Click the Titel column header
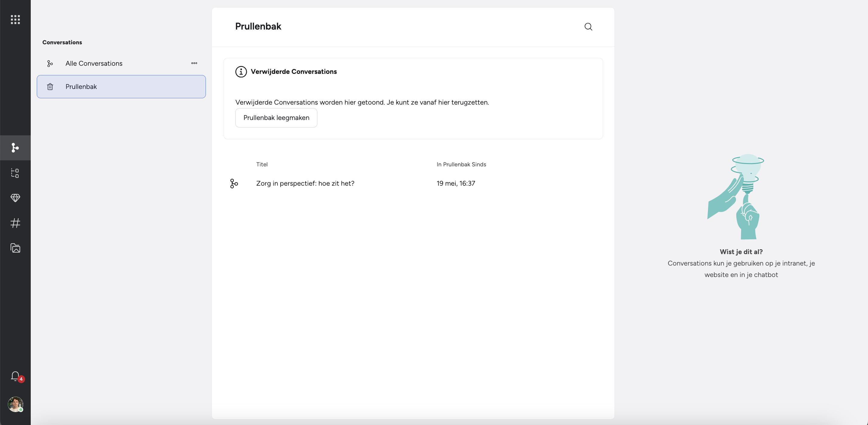This screenshot has width=868, height=425. click(262, 165)
